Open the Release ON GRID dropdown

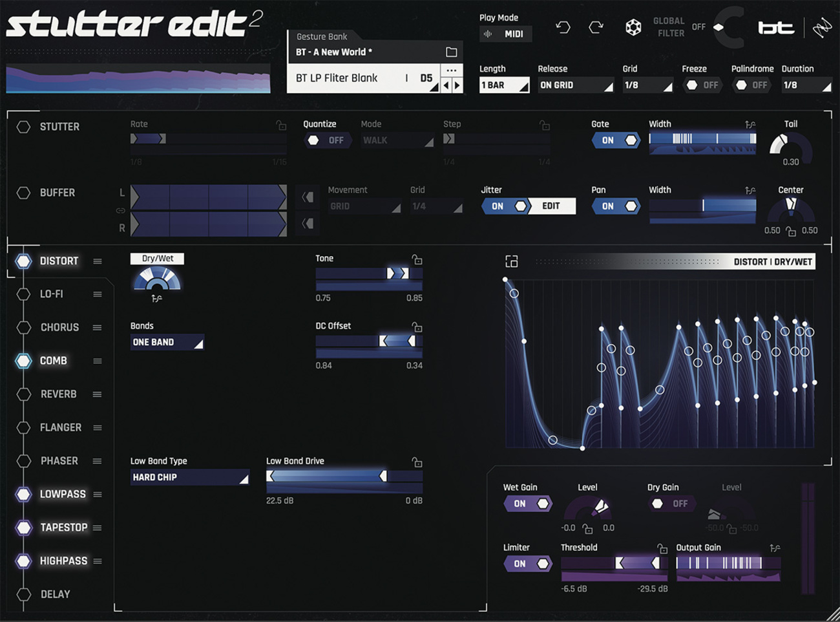[x=576, y=85]
